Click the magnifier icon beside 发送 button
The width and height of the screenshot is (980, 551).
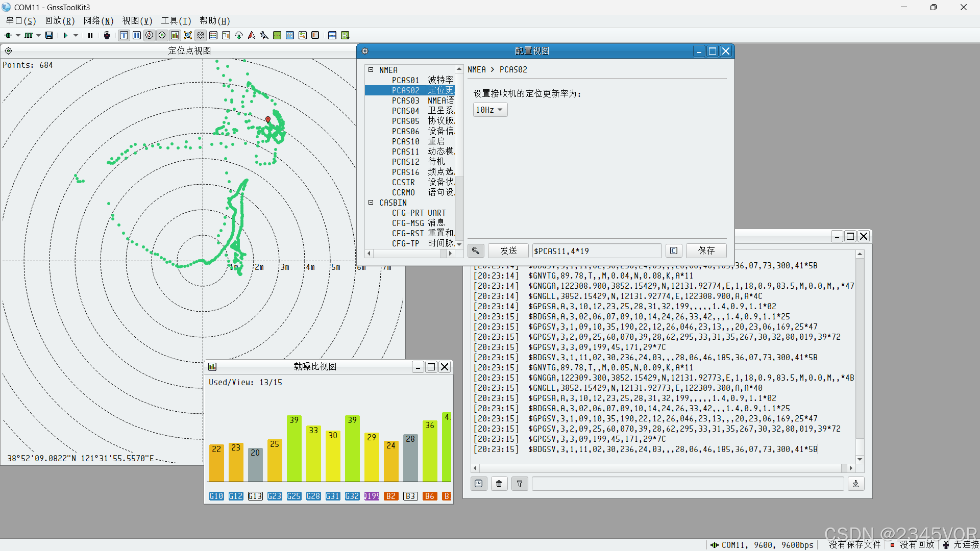pyautogui.click(x=476, y=251)
